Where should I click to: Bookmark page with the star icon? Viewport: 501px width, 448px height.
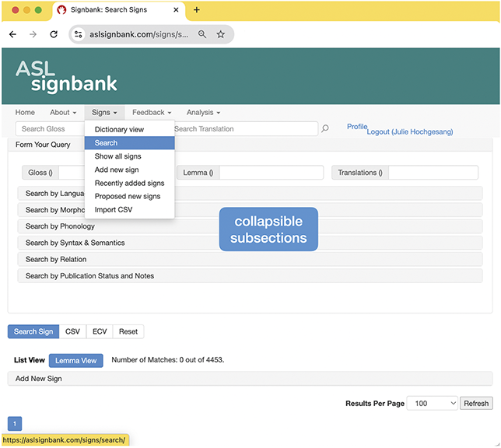click(x=221, y=34)
